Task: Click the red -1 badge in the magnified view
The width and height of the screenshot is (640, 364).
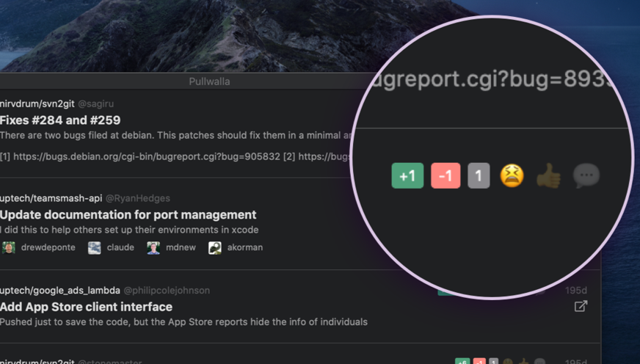Action: [x=446, y=175]
